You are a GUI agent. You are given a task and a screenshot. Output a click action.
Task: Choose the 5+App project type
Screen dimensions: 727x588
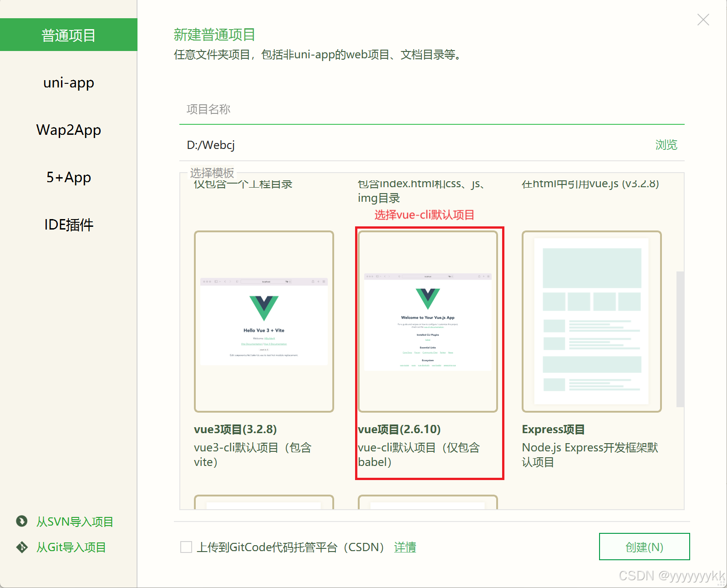(68, 177)
